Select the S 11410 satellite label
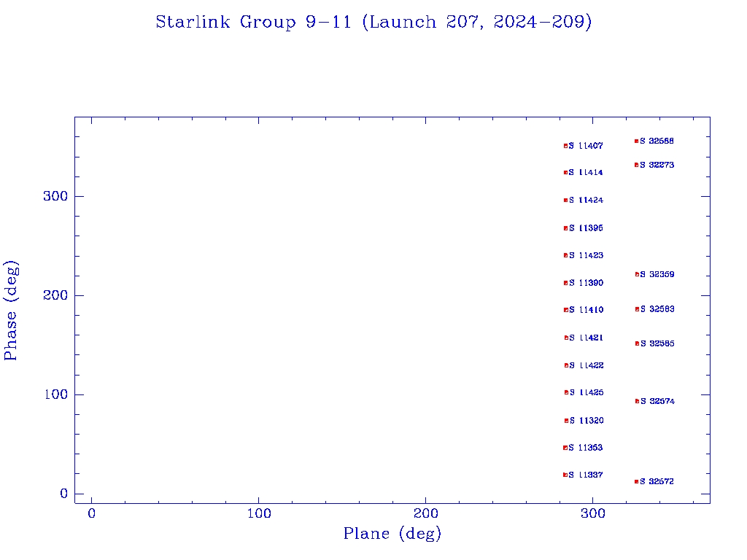The height and width of the screenshot is (560, 747). (586, 310)
